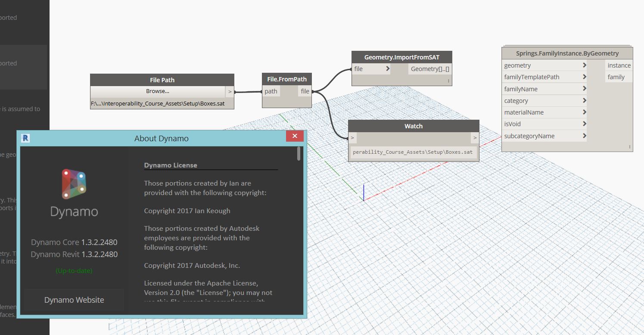Screen dimensions: 644x335
Task: Click the Dynamo logo in the About dialog
Action: pyautogui.click(x=74, y=184)
